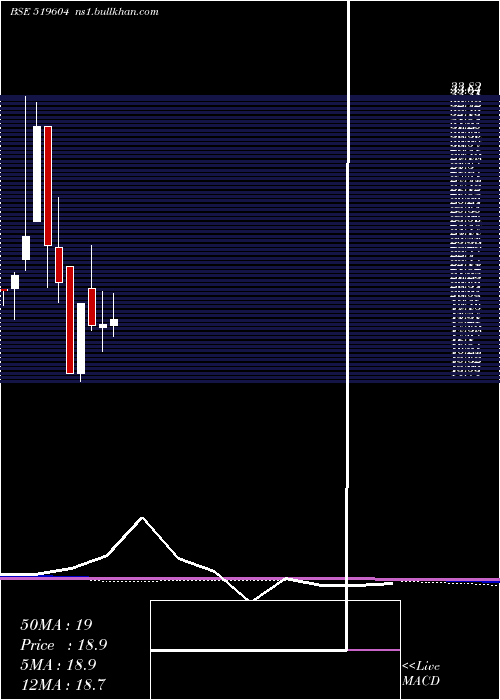Click the '12MA : 18.7' value
Viewport: 500px width, 700px height.
coord(63,684)
